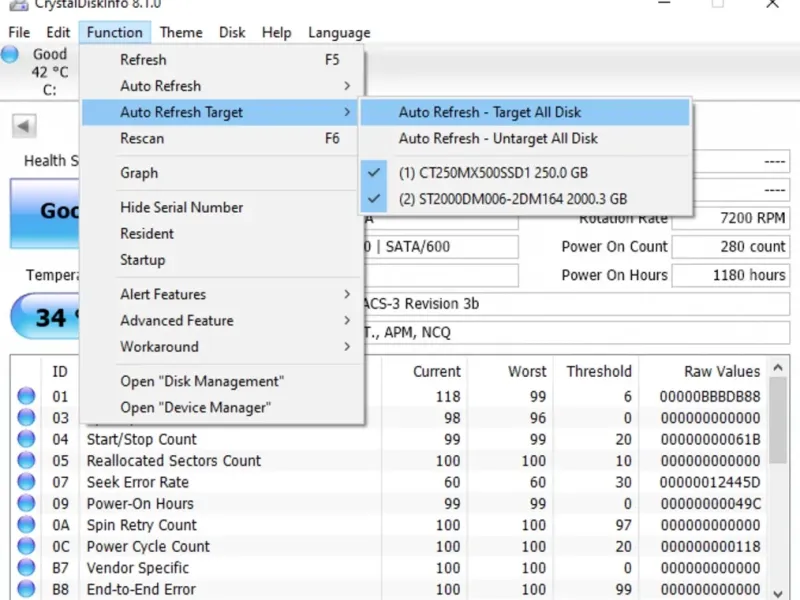Viewport: 800px width, 600px height.
Task: Expand the Alert Features submenu
Action: coord(221,294)
